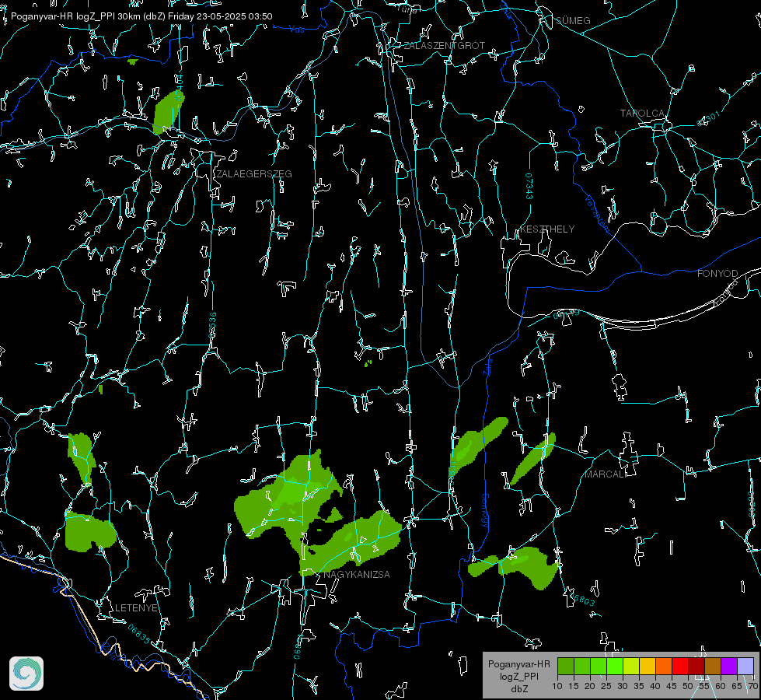Select the NAGYKANIZSA city label
The width and height of the screenshot is (761, 700).
coord(357,574)
